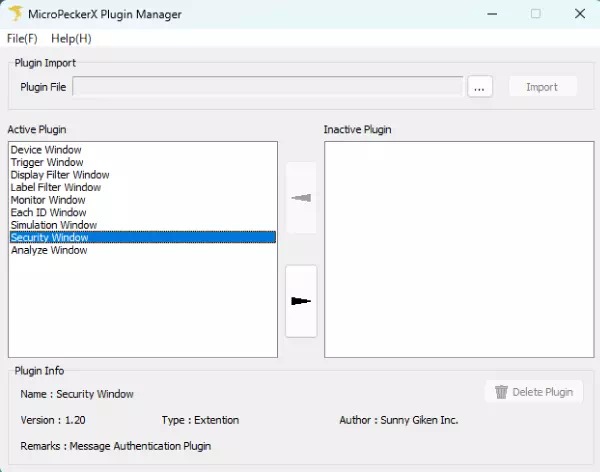Click the browse "..." button for Plugin File
Viewport: 600px width, 472px height.
click(480, 87)
